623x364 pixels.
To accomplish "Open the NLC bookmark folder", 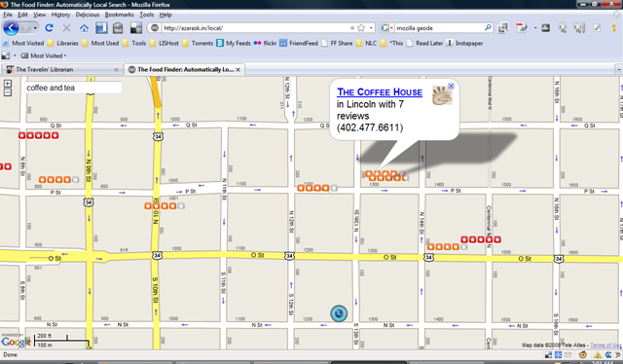I will point(366,43).
